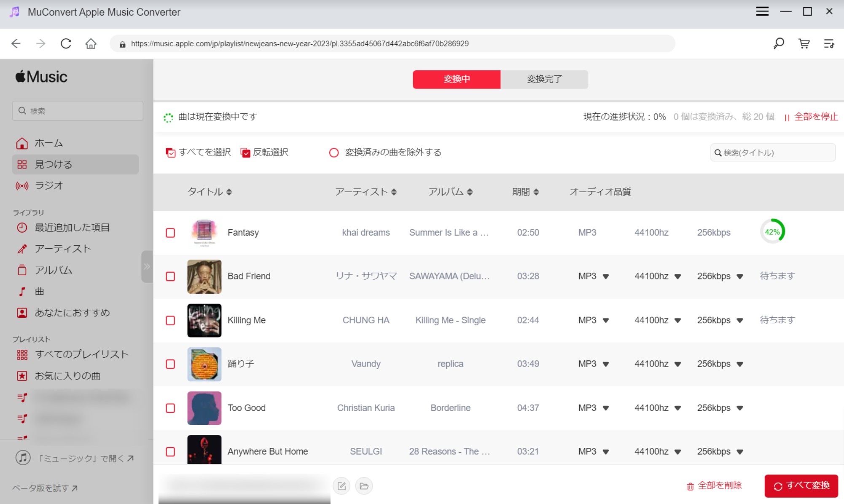The height and width of the screenshot is (504, 844).
Task: Open the hamburger menu in the title bar
Action: pos(762,11)
